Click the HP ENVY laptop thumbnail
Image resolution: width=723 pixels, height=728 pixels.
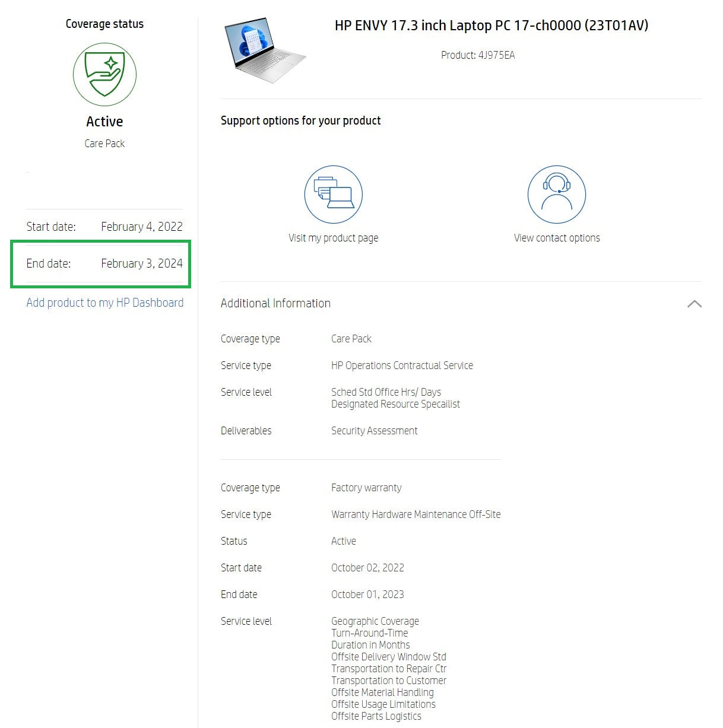pos(264,50)
